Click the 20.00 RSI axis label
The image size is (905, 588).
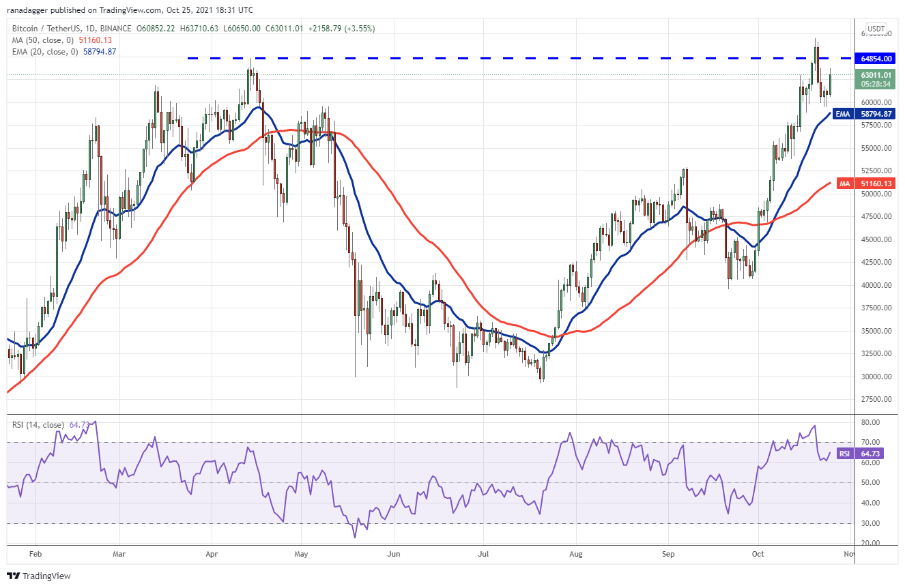[x=870, y=543]
